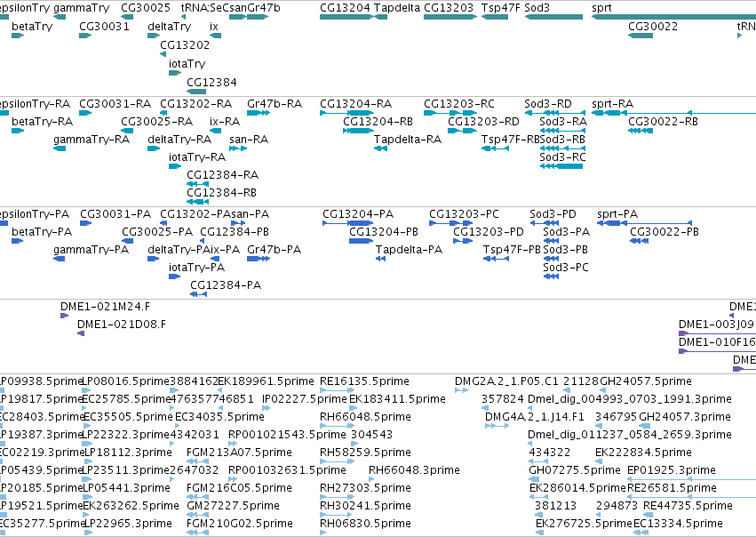Click the Sod3-RD transcript label
The image size is (756, 537).
[x=548, y=104]
